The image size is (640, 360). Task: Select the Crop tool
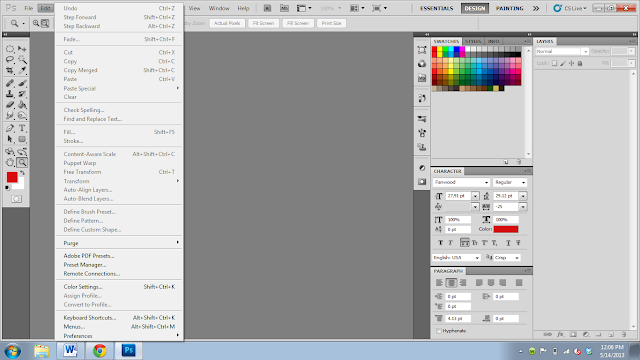10,70
